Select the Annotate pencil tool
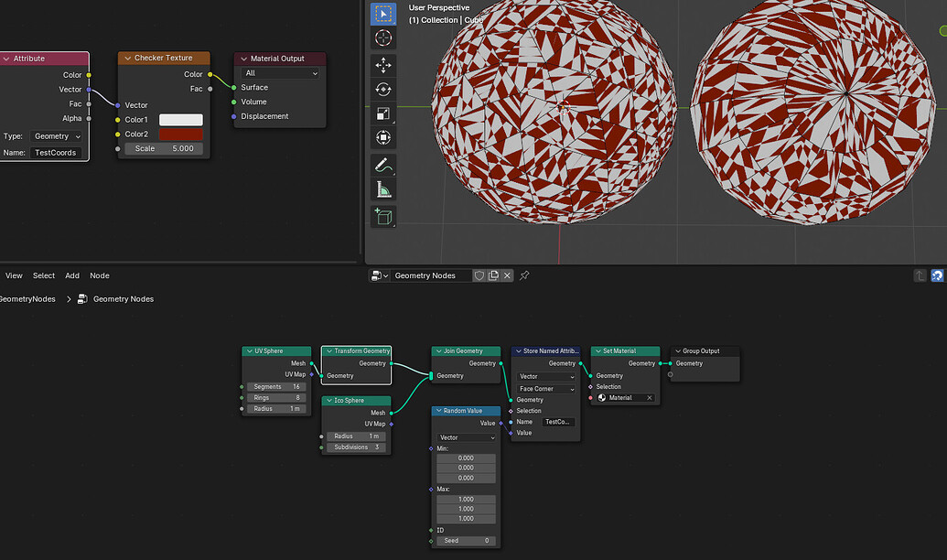The width and height of the screenshot is (947, 560). coord(382,165)
